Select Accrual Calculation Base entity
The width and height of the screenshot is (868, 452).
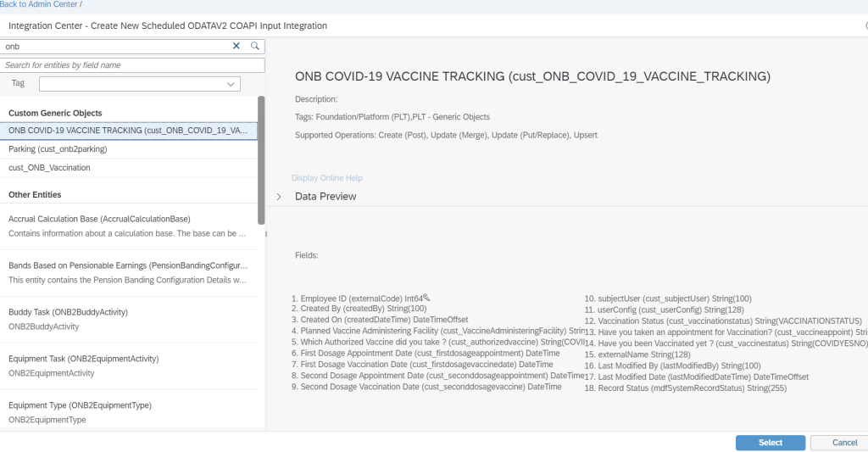(x=129, y=226)
